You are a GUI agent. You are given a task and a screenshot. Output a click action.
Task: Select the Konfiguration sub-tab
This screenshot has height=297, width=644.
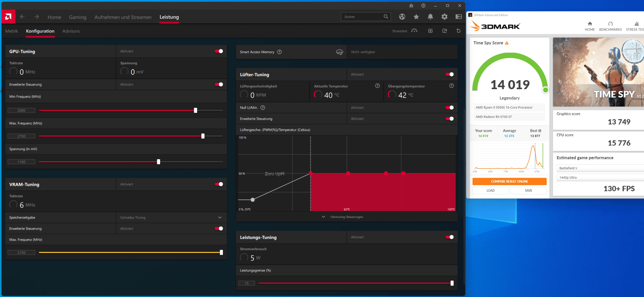[x=40, y=31]
